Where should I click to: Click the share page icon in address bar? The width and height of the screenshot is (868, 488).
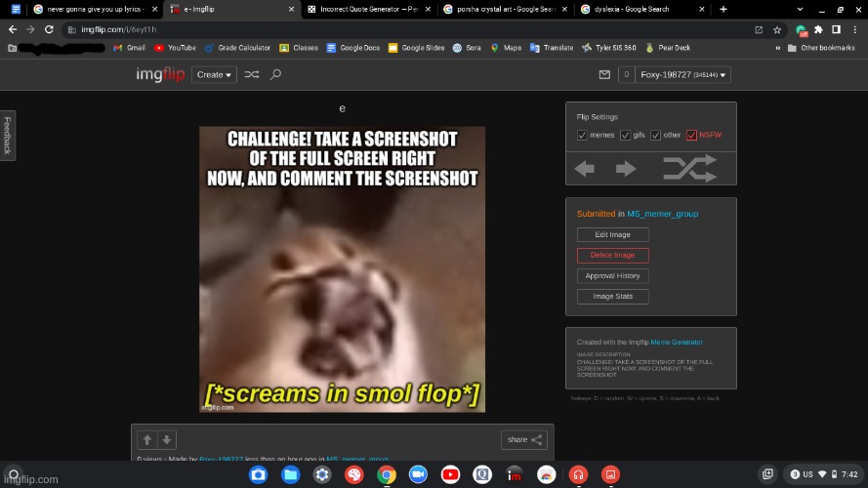coord(759,30)
